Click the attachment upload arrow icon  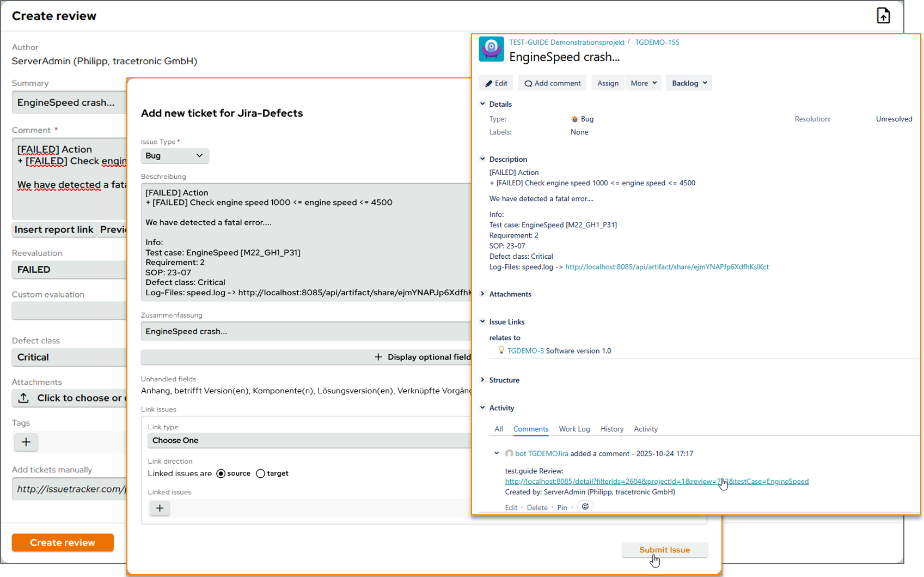[x=23, y=398]
